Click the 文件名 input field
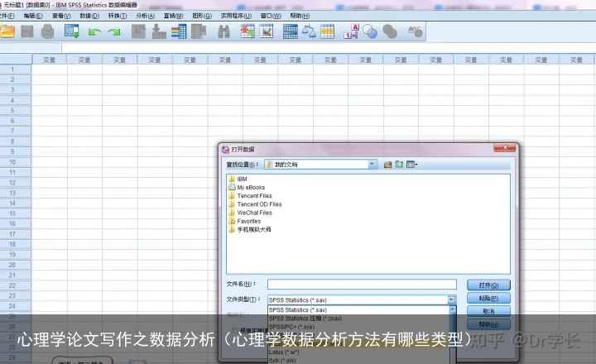The width and height of the screenshot is (596, 364). tap(362, 285)
